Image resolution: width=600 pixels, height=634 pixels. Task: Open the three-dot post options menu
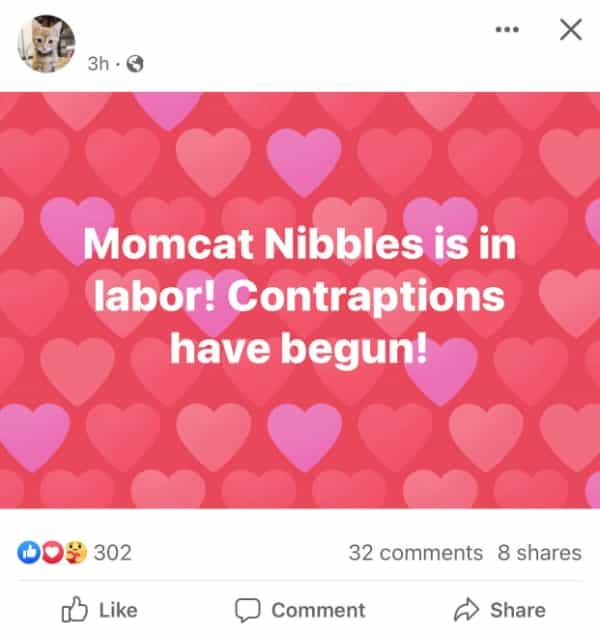click(507, 30)
